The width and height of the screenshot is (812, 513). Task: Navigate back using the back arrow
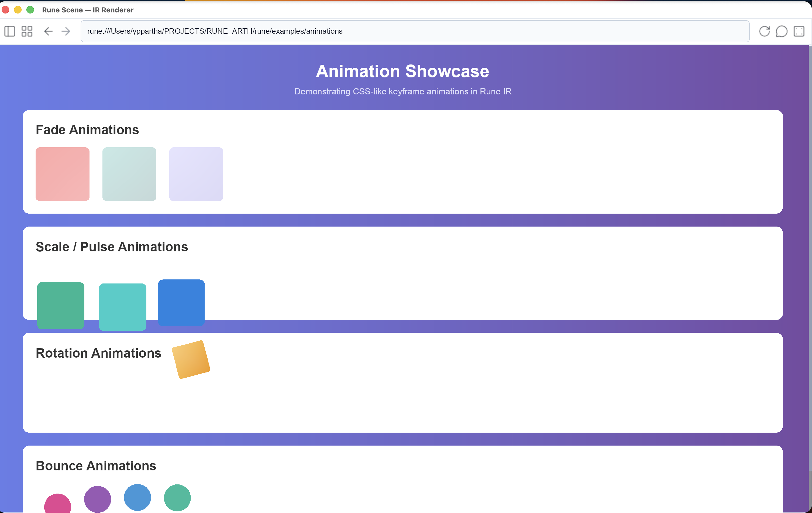[x=48, y=31]
